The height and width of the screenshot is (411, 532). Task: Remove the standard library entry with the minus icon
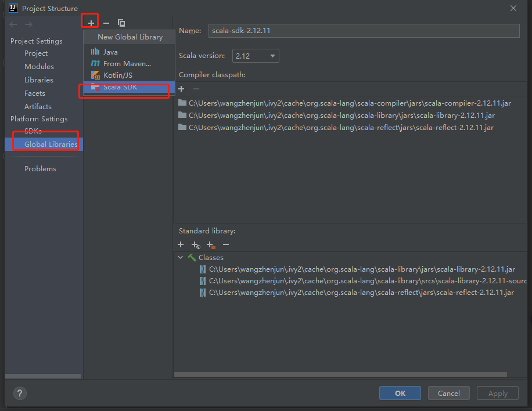226,244
